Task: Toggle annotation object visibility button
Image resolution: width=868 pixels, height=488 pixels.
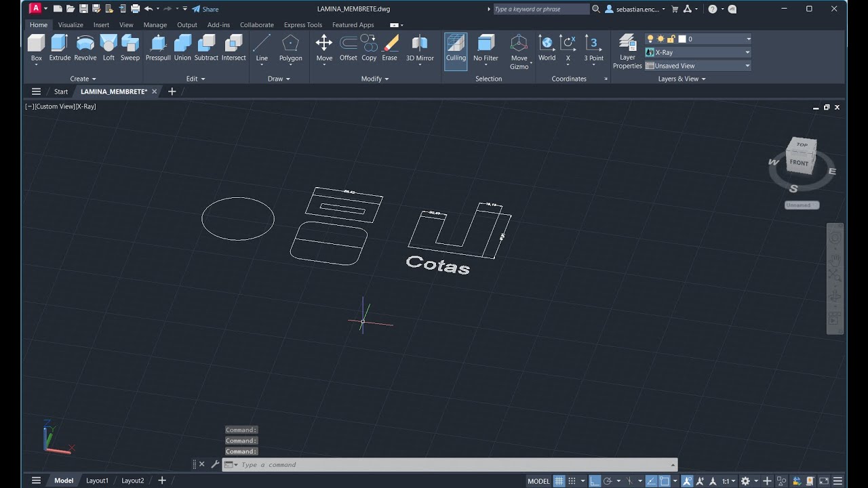Action: coord(686,481)
